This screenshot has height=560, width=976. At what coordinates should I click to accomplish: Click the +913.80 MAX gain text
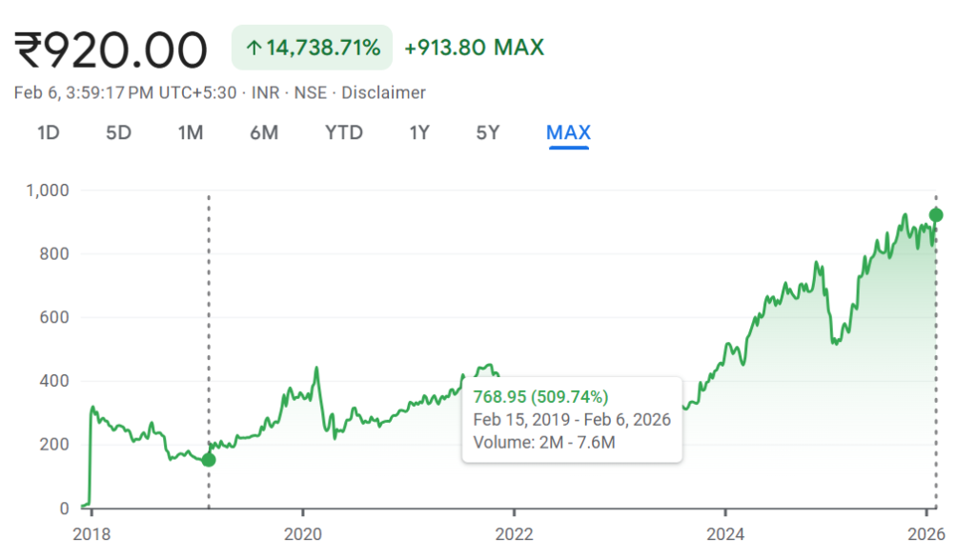(474, 48)
